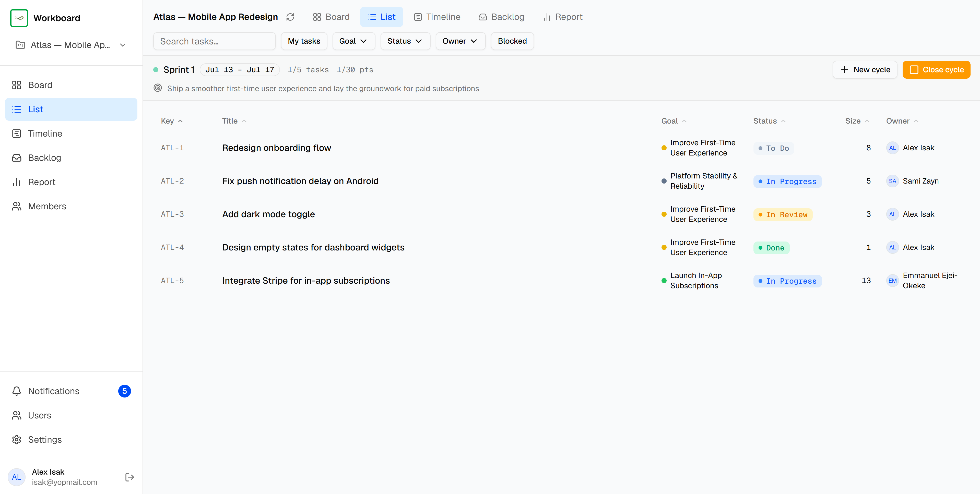Click the ATL-4 key cell
980x494 pixels.
(x=172, y=248)
